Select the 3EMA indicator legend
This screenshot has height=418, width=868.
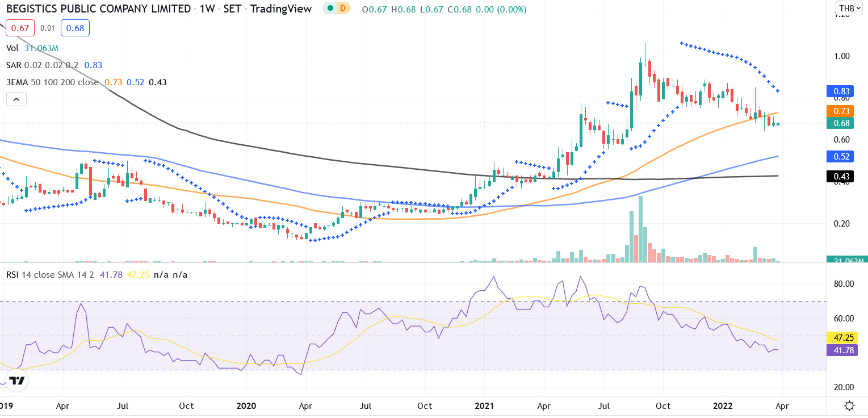pos(18,82)
